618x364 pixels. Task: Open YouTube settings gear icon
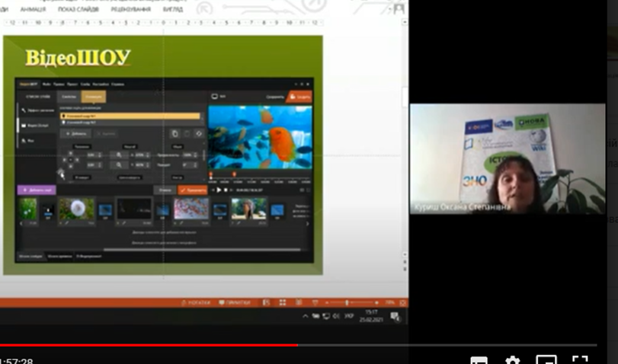512,360
